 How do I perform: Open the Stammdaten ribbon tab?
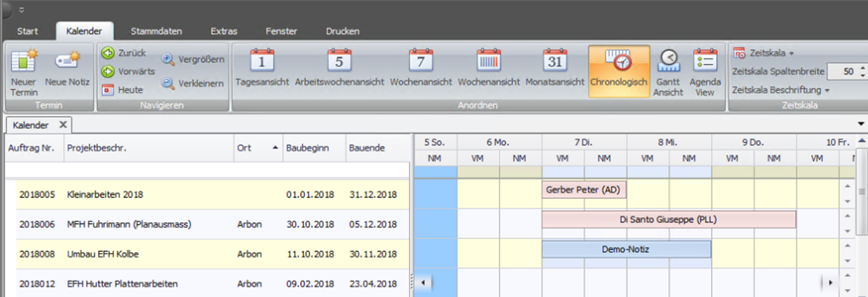156,32
